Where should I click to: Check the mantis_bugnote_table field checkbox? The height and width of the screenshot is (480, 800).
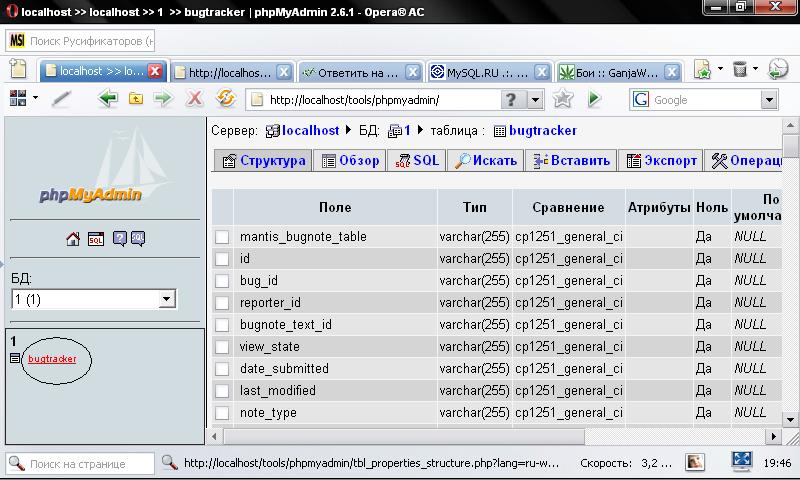(222, 237)
